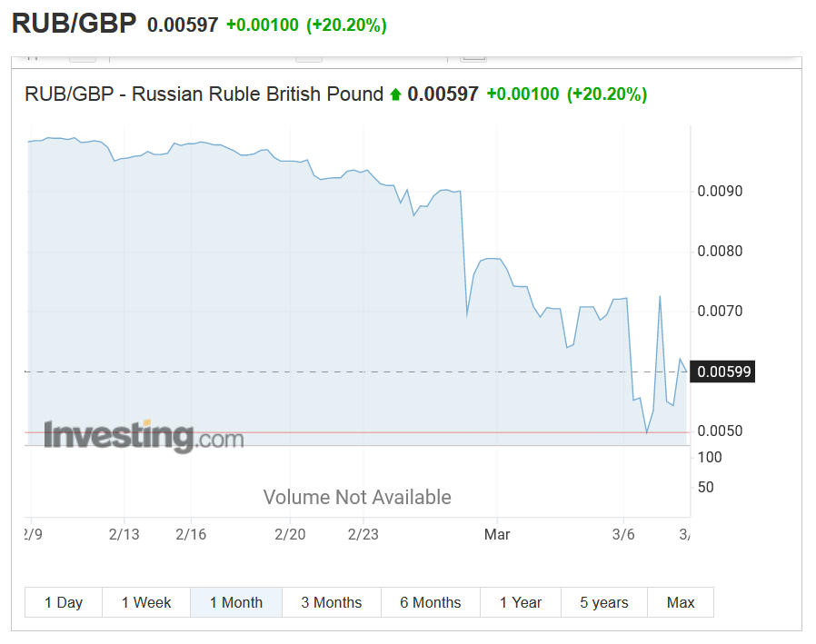
Task: Click the red horizontal line at 0.0050
Action: 357,432
